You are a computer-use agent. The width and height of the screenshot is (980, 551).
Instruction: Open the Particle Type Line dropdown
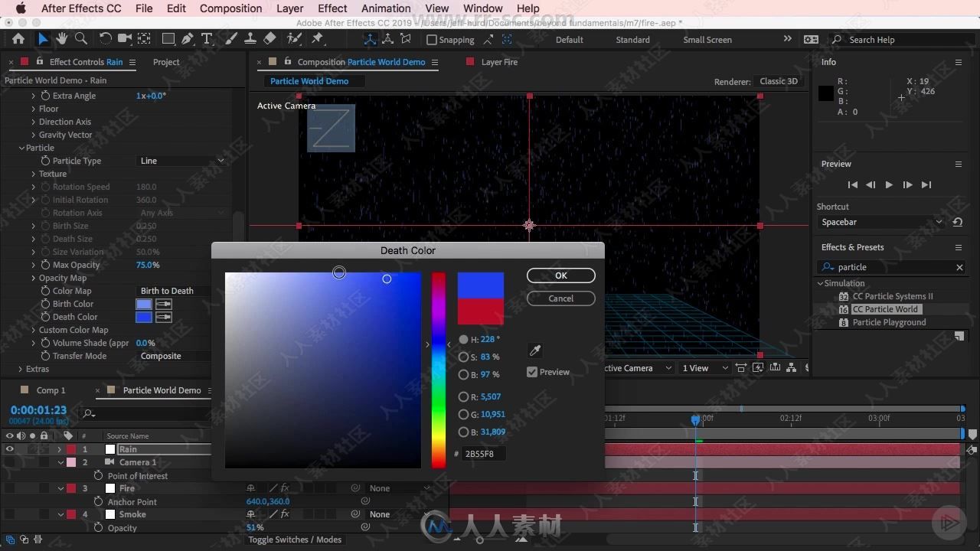(181, 161)
